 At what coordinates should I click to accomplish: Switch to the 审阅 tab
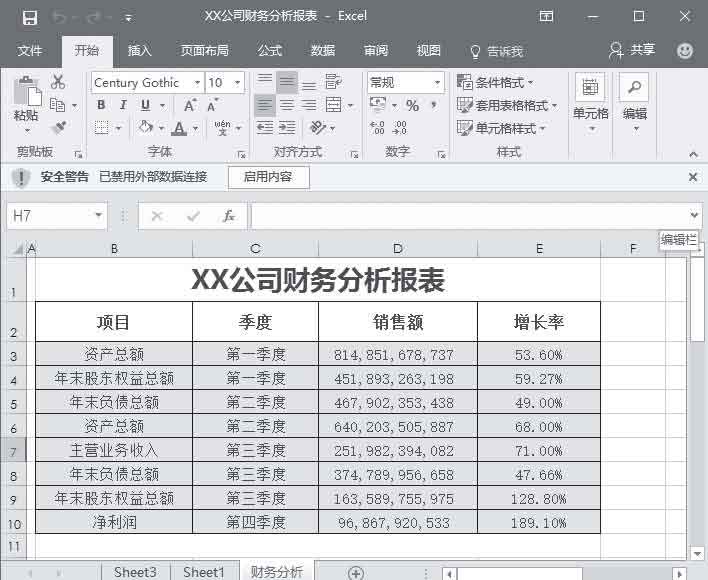click(376, 51)
